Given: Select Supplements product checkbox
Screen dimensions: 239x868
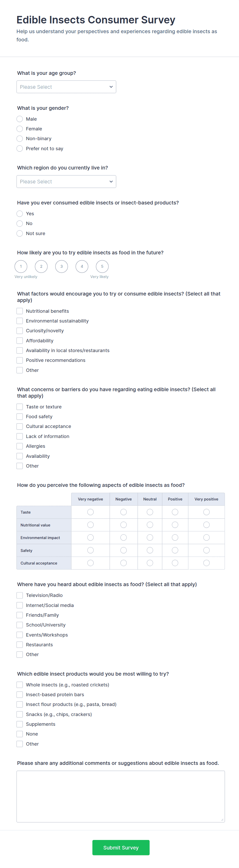Looking at the screenshot, I should [x=20, y=724].
